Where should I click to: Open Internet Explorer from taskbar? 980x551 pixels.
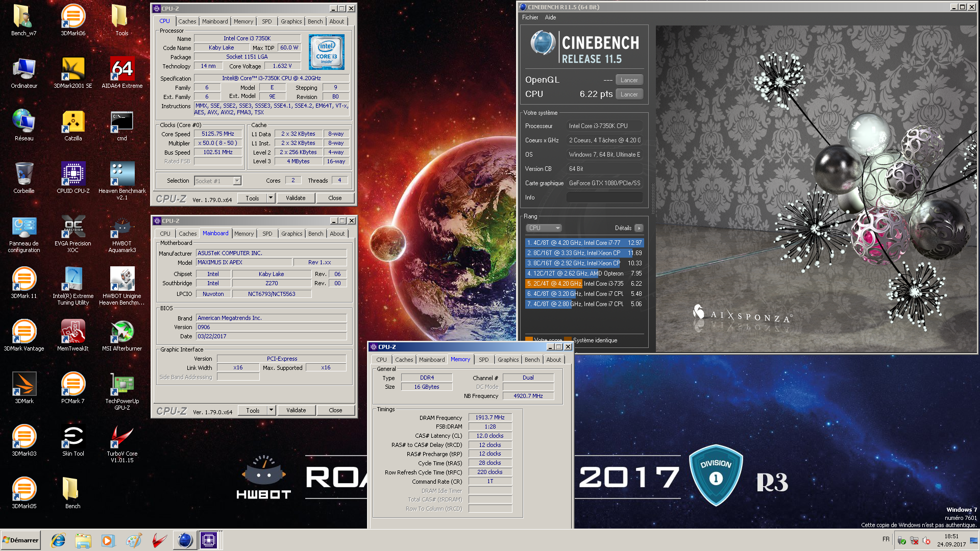tap(58, 540)
